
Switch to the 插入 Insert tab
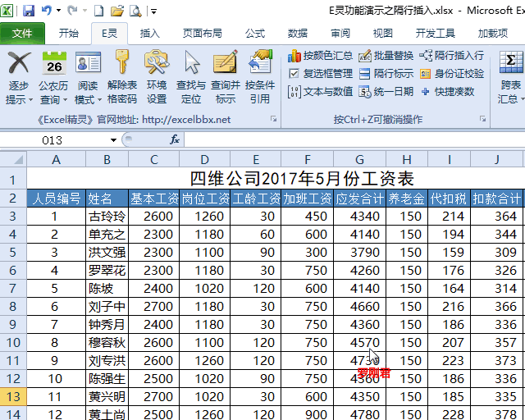149,33
